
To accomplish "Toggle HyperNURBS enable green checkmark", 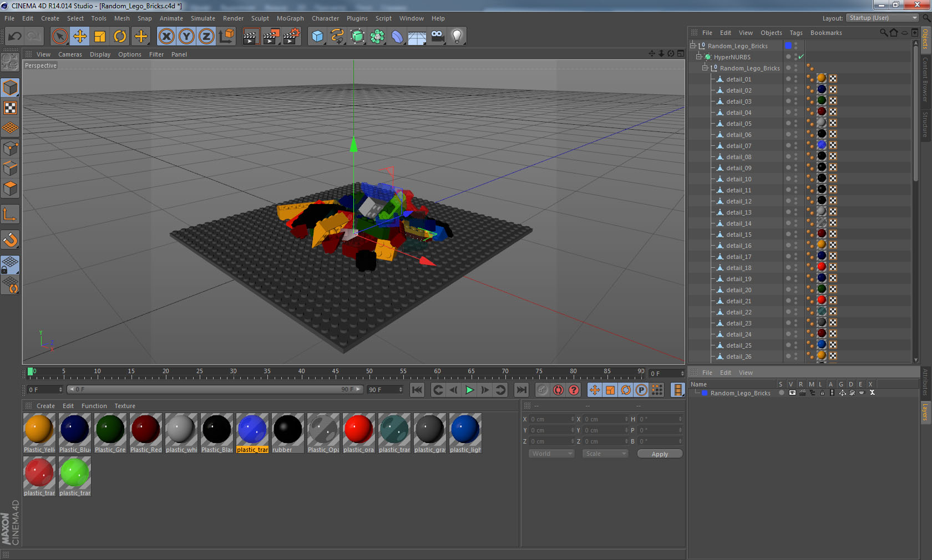I will (801, 57).
